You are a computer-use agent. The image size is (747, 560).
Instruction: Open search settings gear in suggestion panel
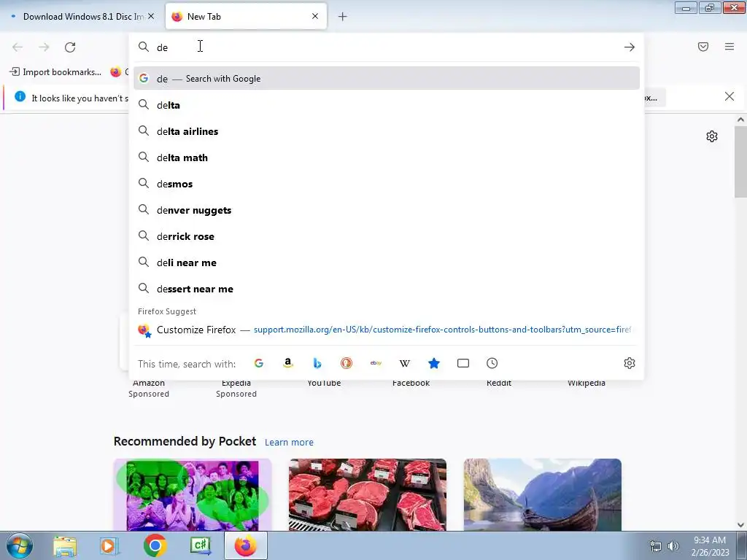click(630, 363)
